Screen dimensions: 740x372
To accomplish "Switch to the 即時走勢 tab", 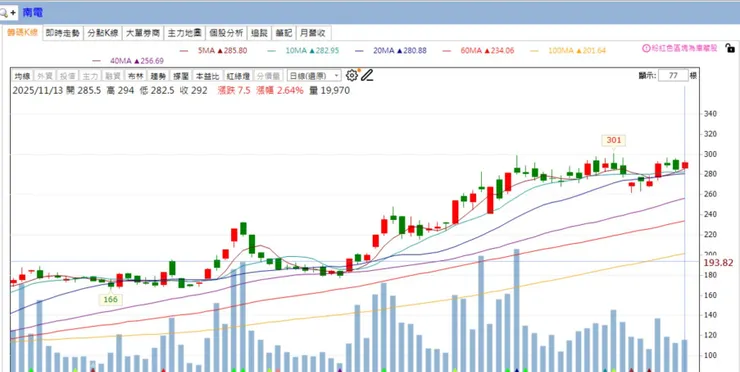I will 63,33.
